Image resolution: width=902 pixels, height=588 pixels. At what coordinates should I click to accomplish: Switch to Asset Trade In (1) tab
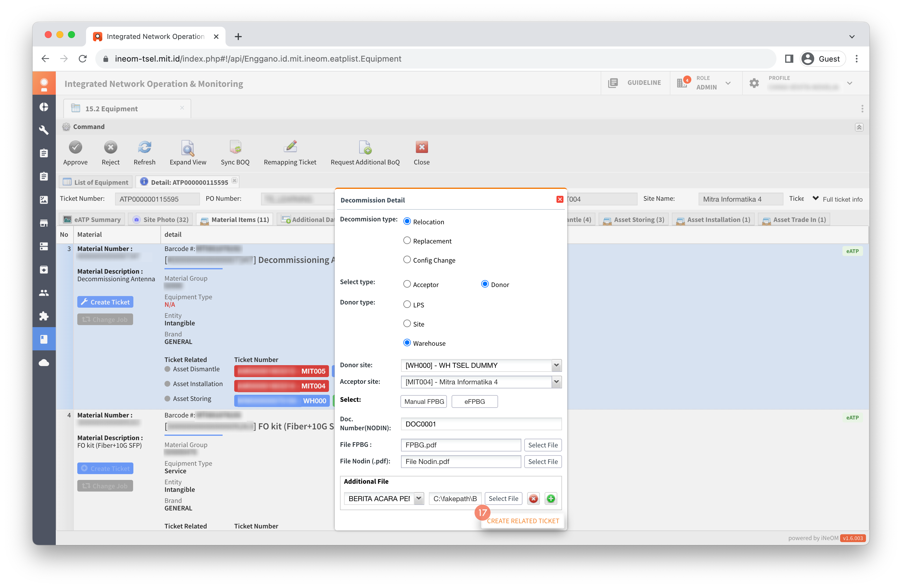coord(794,219)
